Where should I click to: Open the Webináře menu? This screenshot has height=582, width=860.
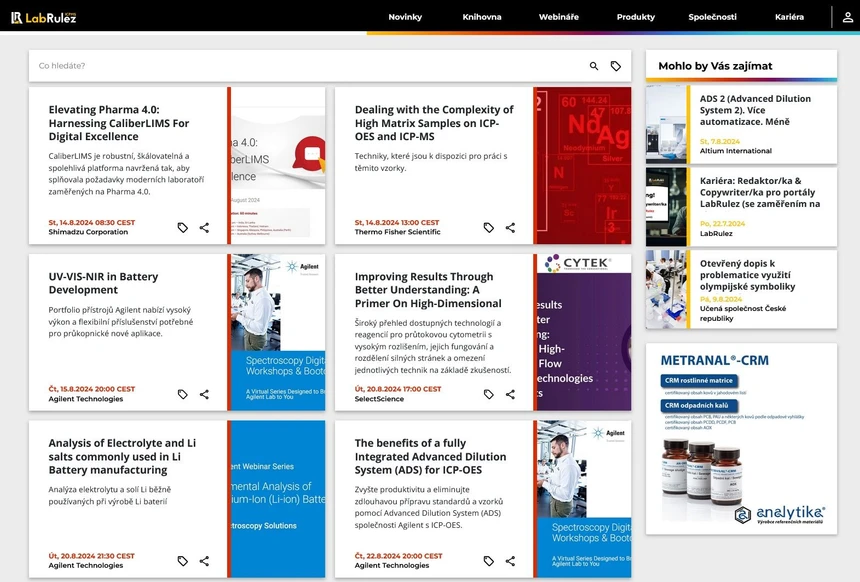tap(558, 17)
